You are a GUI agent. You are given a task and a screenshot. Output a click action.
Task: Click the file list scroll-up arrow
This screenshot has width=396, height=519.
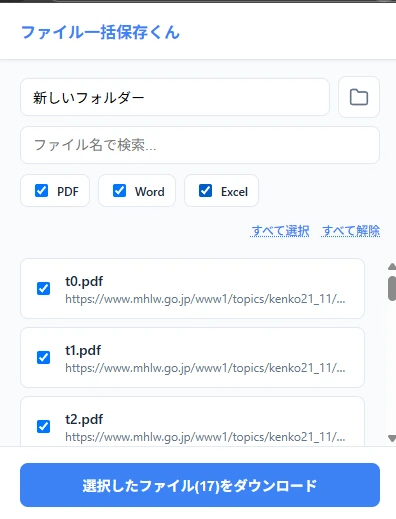point(392,266)
